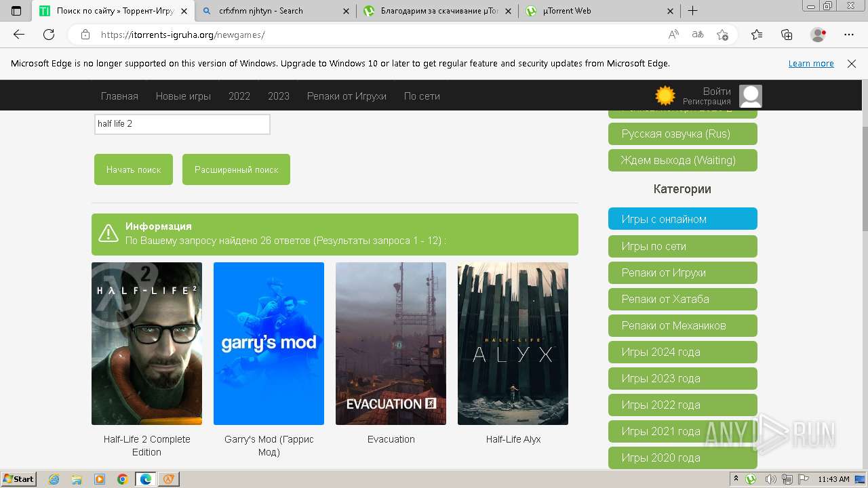
Task: Open the Half-Life 2 cover thumbnail
Action: pos(146,344)
